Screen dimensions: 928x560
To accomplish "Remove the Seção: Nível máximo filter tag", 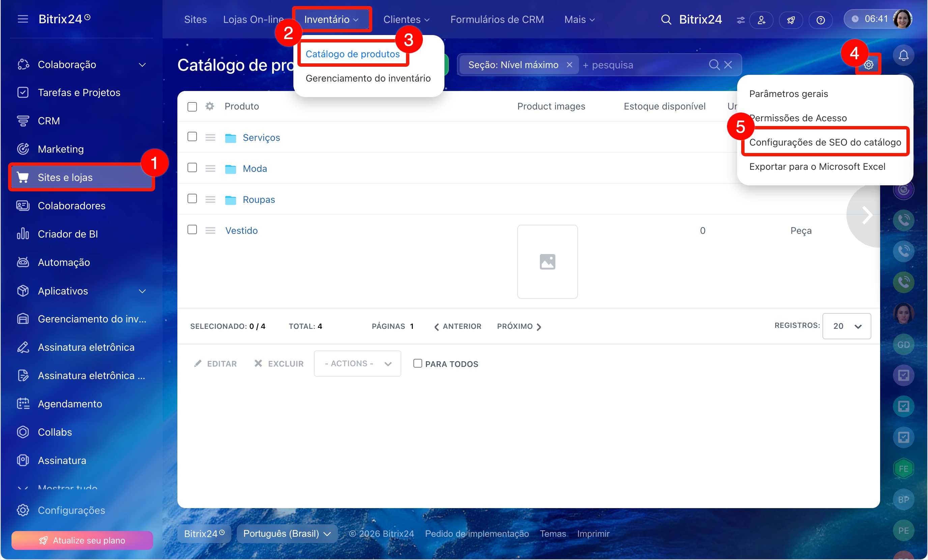I will [569, 65].
